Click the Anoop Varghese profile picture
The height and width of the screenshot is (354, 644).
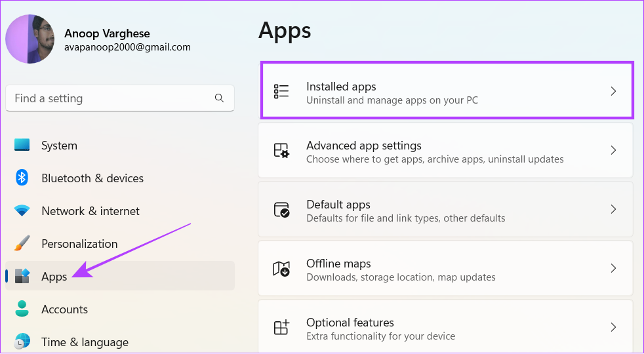click(30, 39)
